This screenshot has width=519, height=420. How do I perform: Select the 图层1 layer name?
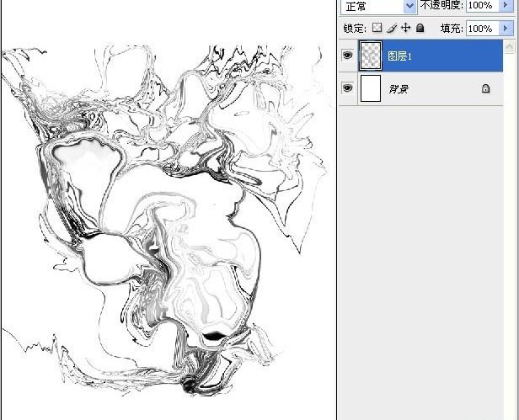pos(400,56)
